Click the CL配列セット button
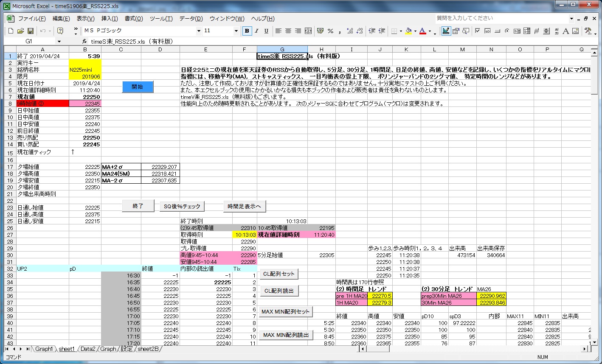Viewport: 602px width, 364px height. coord(279,274)
